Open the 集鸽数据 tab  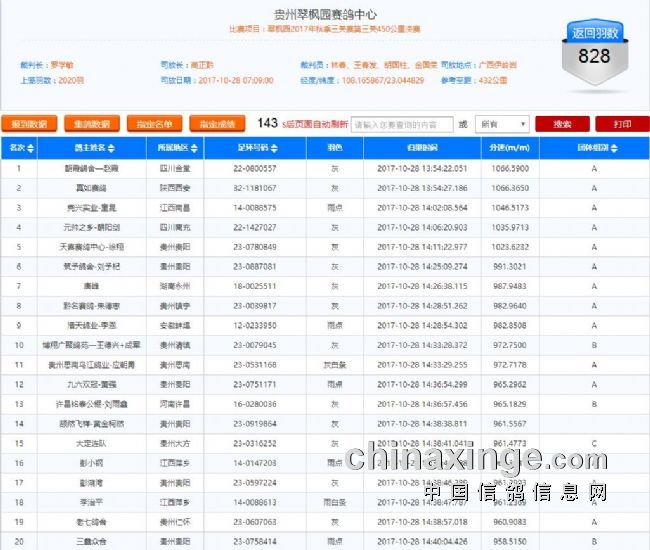click(91, 124)
